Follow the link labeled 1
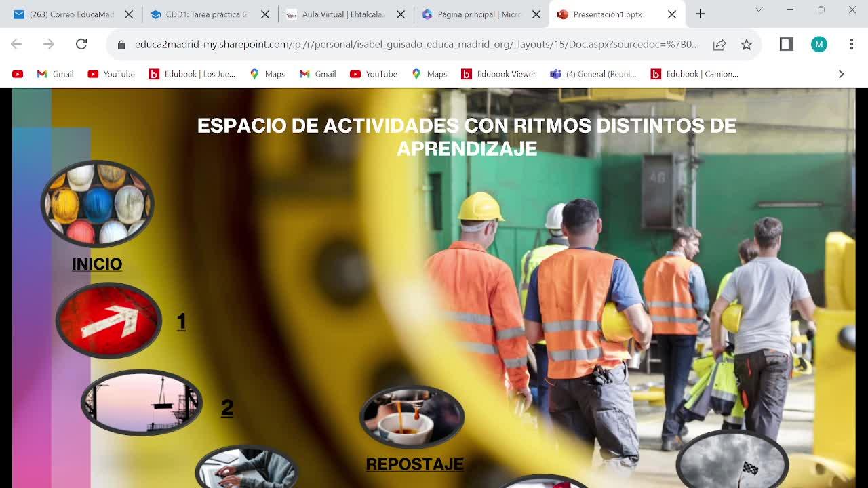The height and width of the screenshot is (488, 868). click(181, 321)
